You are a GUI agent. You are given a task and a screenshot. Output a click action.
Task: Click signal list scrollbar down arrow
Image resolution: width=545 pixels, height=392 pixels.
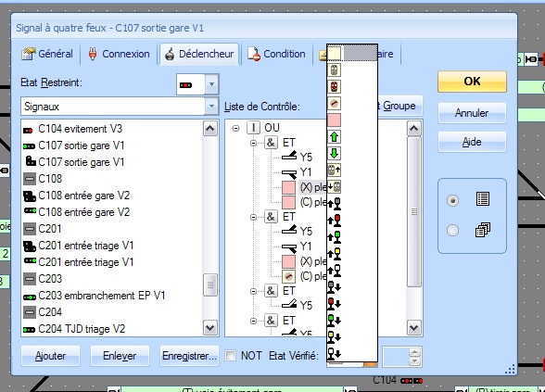pyautogui.click(x=209, y=328)
